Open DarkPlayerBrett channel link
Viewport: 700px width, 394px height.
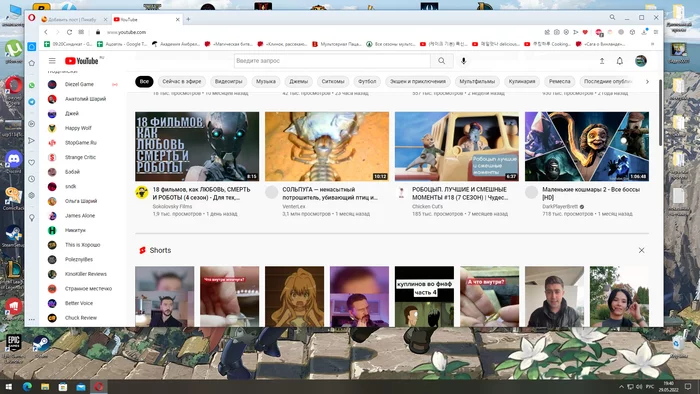(x=560, y=207)
